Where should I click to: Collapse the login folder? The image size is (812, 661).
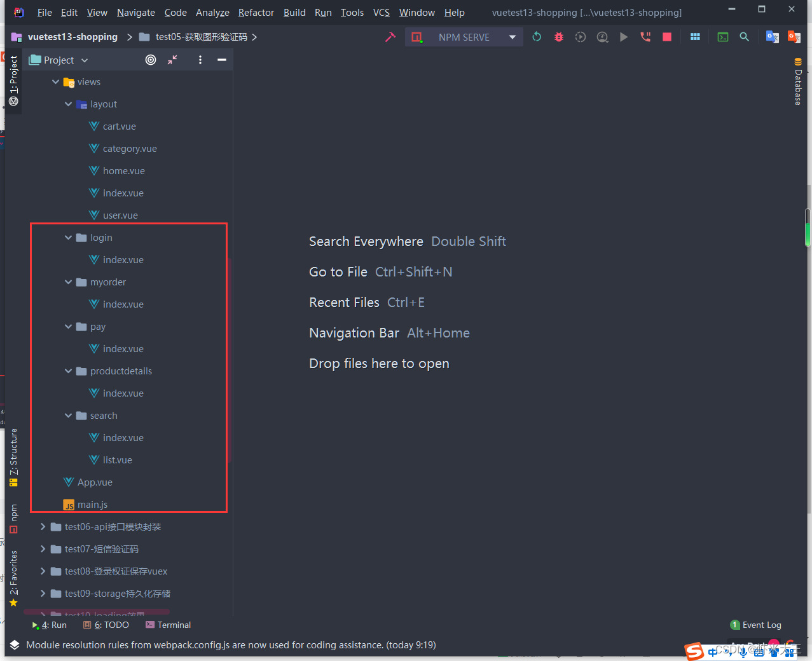coord(68,237)
